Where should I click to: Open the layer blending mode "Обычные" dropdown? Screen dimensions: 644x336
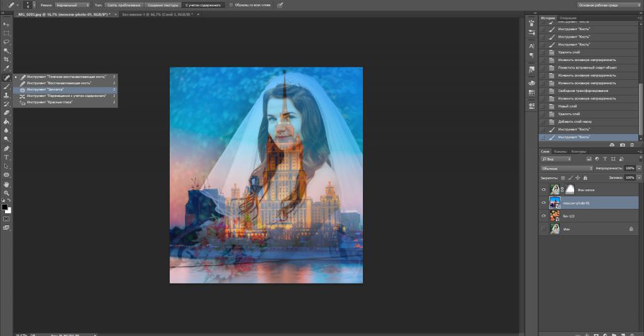[x=566, y=169]
